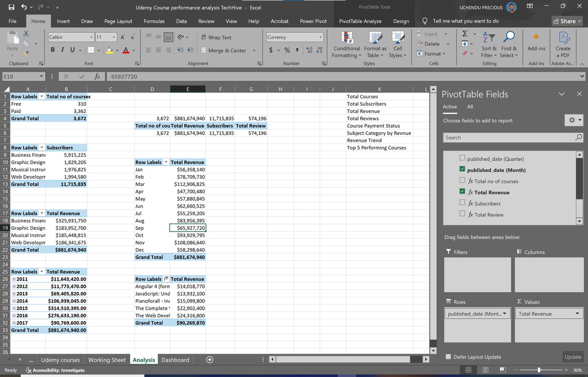Click the AutoSum sigma icon
Viewport: 588px width, 377px height.
coord(465,34)
